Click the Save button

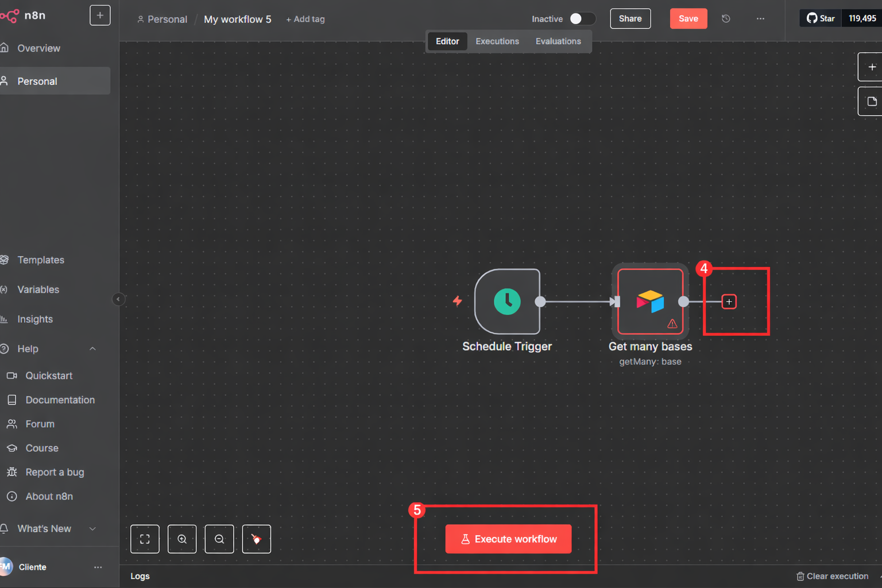click(688, 19)
